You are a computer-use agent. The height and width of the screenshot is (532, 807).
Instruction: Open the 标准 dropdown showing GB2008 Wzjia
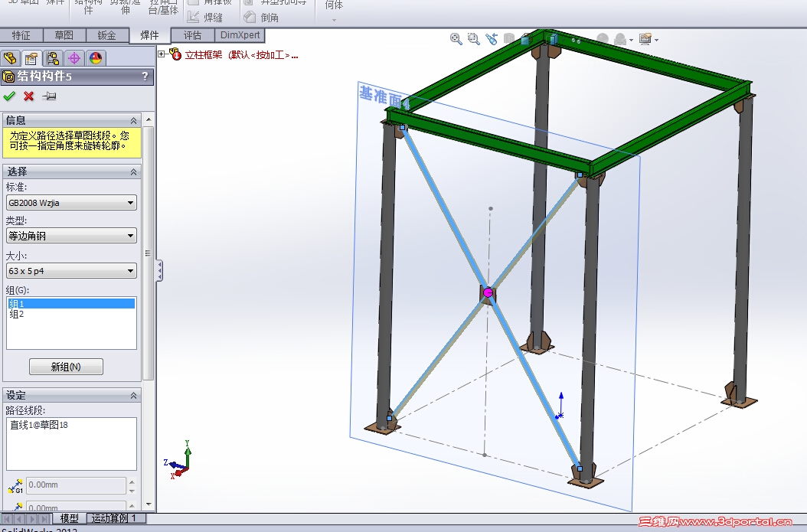(x=71, y=203)
